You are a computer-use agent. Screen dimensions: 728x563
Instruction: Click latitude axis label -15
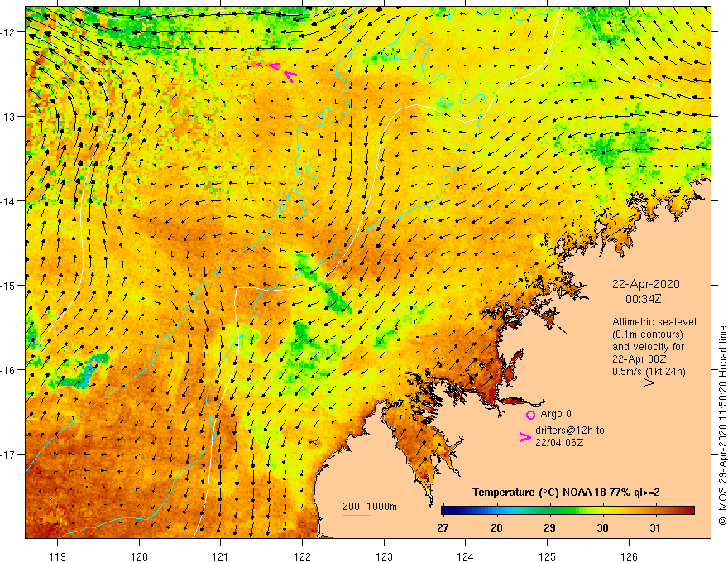pyautogui.click(x=8, y=285)
